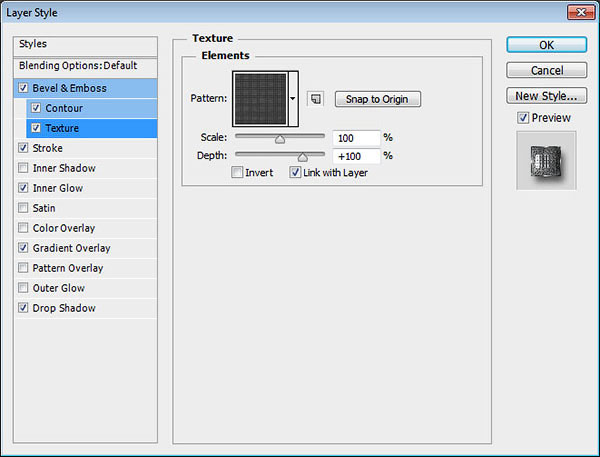
Task: Click the OK button
Action: tap(546, 45)
